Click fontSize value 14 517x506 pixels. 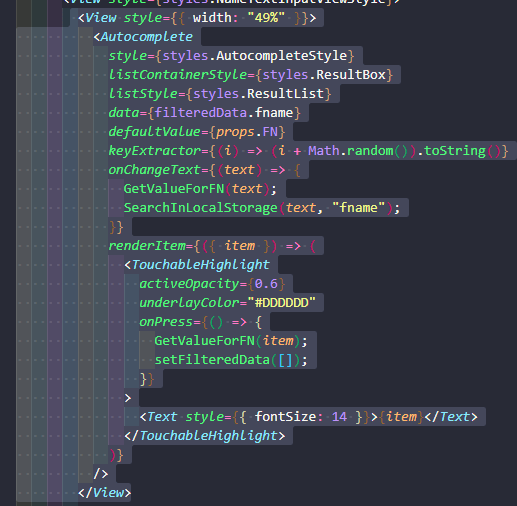(339, 417)
